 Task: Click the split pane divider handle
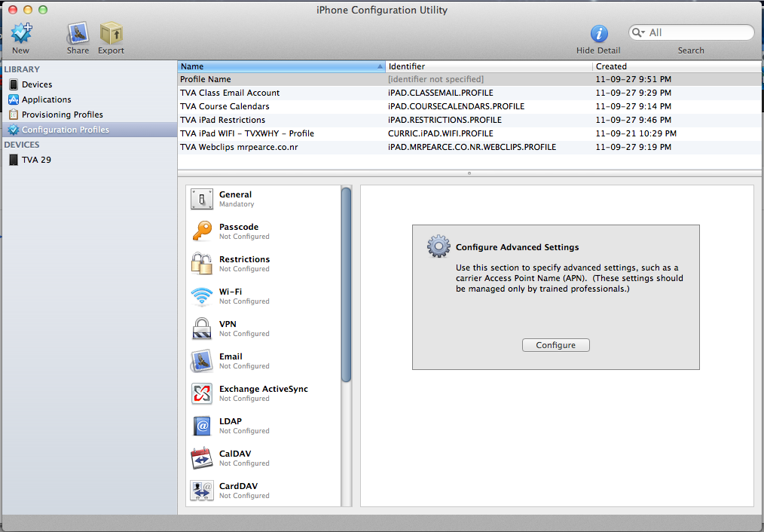point(469,173)
